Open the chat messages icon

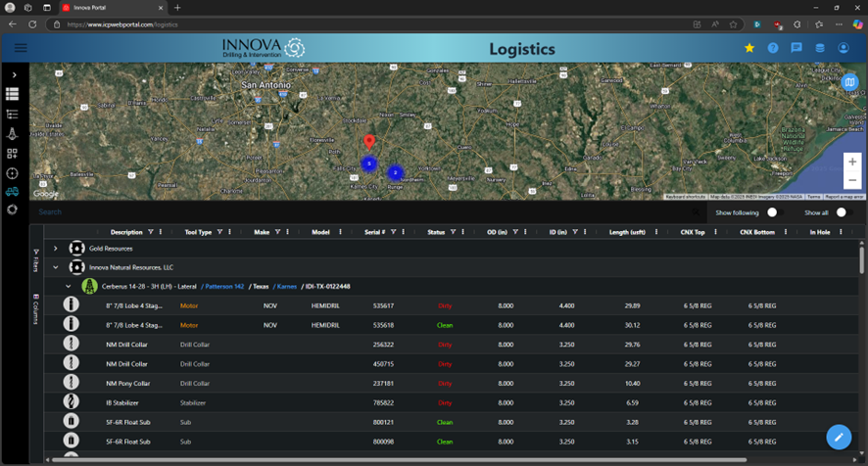[796, 48]
